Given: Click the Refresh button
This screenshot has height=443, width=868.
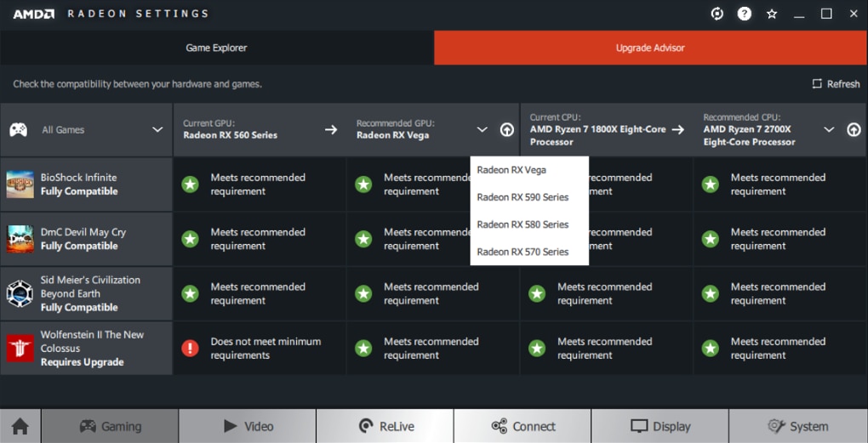Looking at the screenshot, I should pyautogui.click(x=836, y=84).
